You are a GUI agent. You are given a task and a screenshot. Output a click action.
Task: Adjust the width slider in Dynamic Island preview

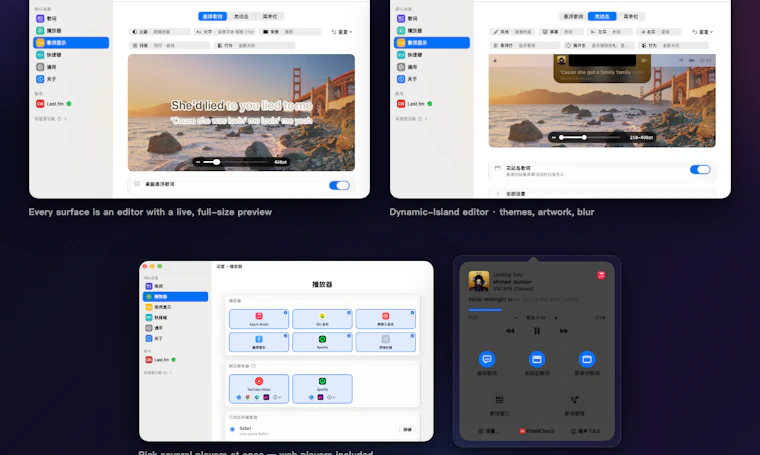click(x=589, y=138)
